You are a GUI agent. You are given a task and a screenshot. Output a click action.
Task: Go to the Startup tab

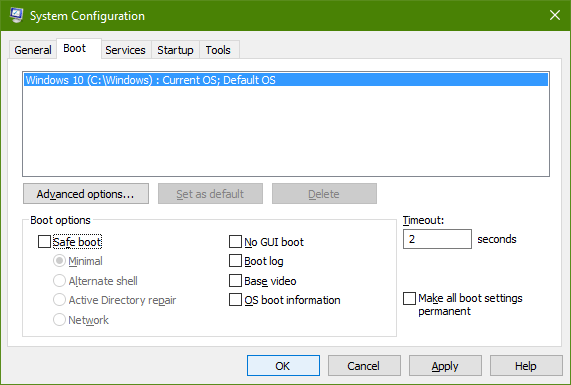[x=175, y=50]
